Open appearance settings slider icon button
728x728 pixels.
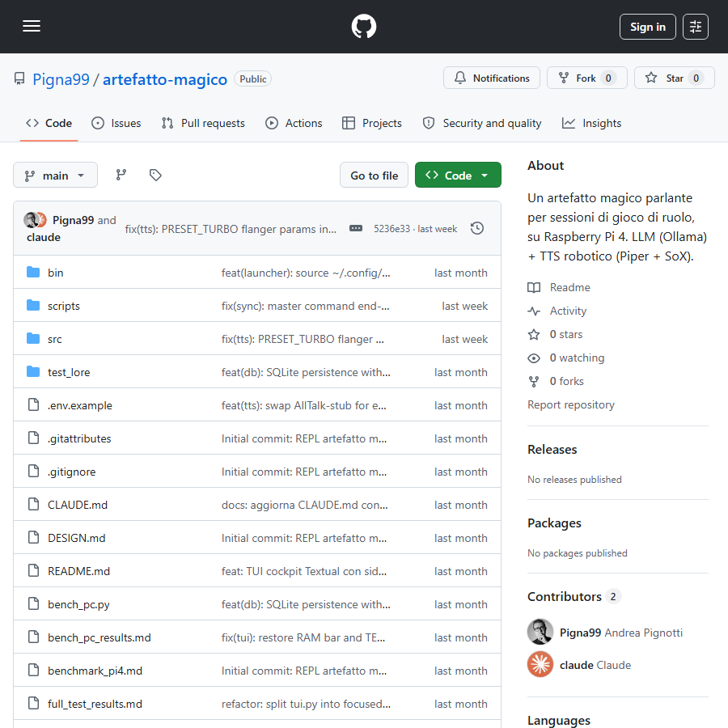[695, 27]
